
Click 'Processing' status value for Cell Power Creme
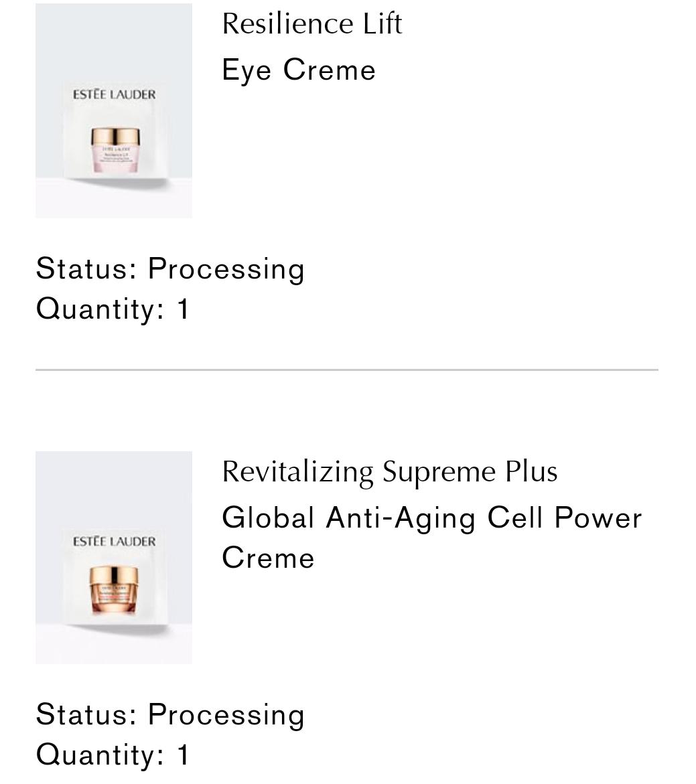pos(226,715)
